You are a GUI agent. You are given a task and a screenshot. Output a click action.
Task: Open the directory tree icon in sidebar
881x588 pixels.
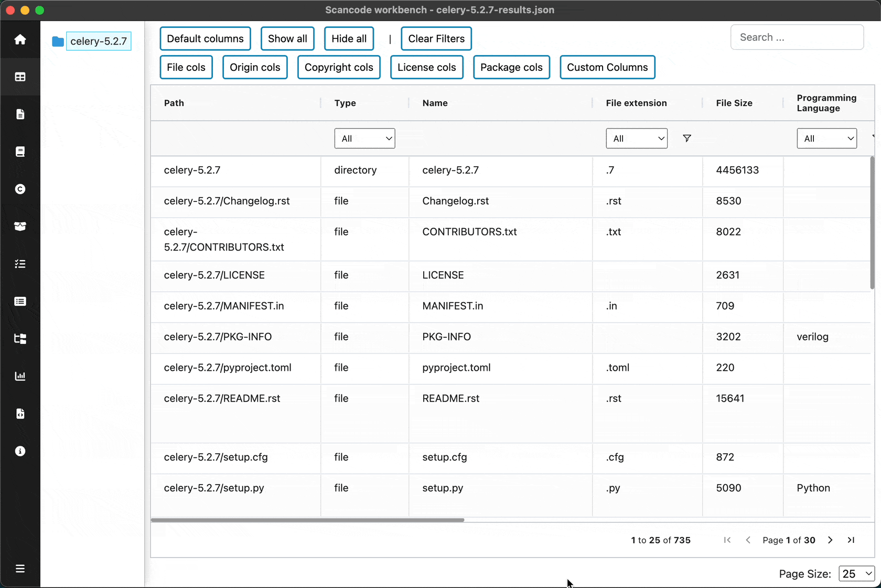pyautogui.click(x=20, y=339)
